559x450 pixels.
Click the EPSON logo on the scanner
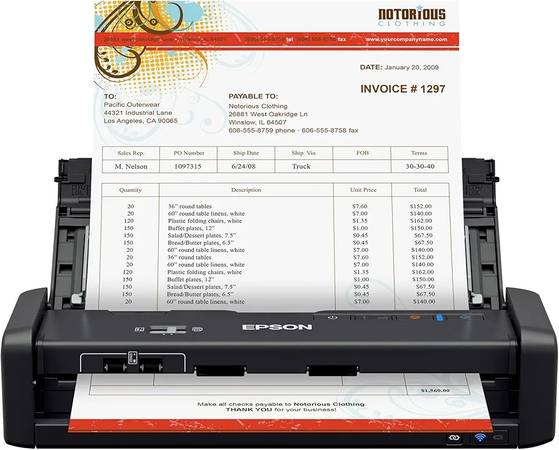point(277,327)
